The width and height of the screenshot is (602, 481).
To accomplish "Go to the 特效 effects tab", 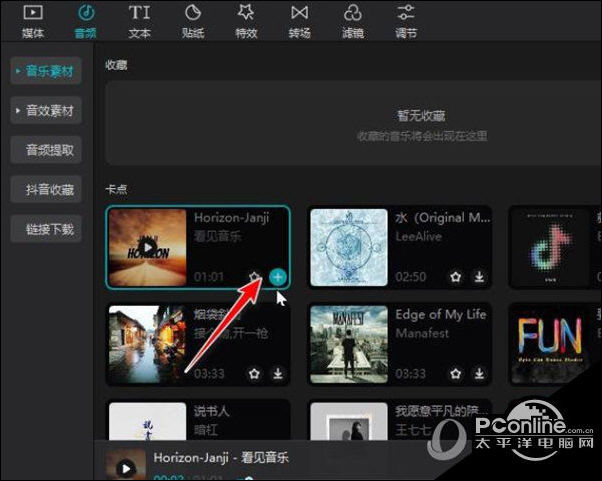I will click(246, 21).
